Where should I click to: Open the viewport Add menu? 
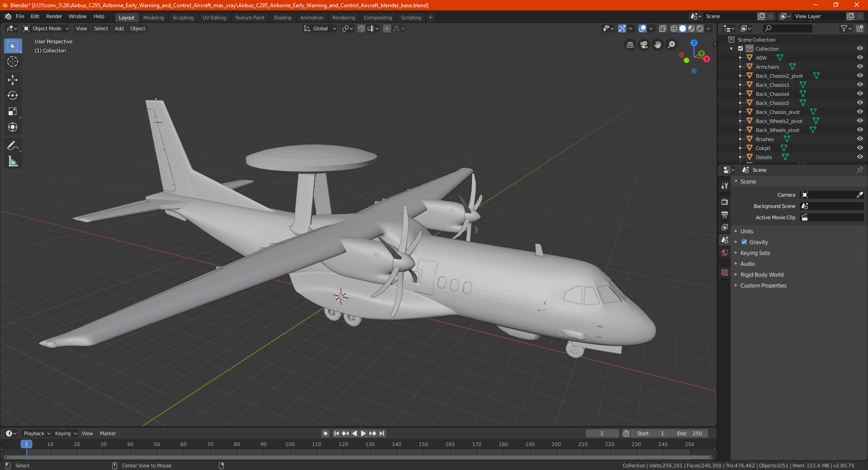pos(119,28)
